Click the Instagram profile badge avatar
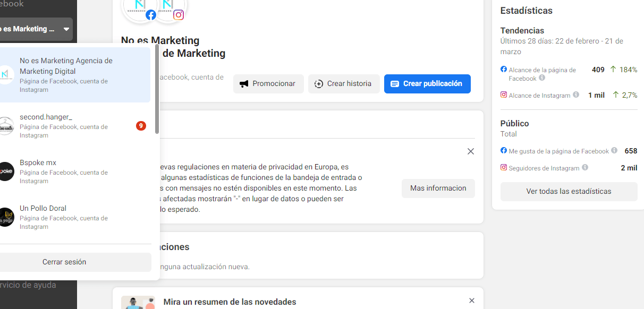The width and height of the screenshot is (644, 309). [169, 7]
